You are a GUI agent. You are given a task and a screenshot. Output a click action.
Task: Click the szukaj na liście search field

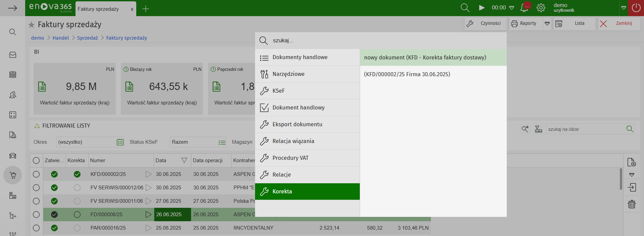[585, 129]
